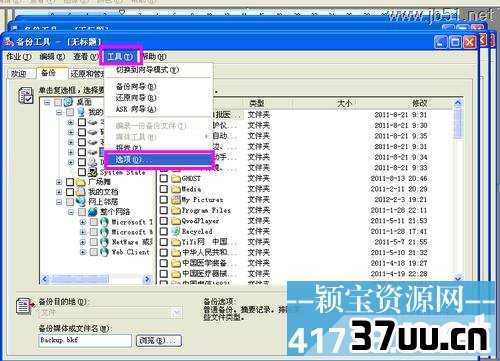The width and height of the screenshot is (500, 361).
Task: Expand the 广场舞 tree node
Action: click(x=59, y=182)
